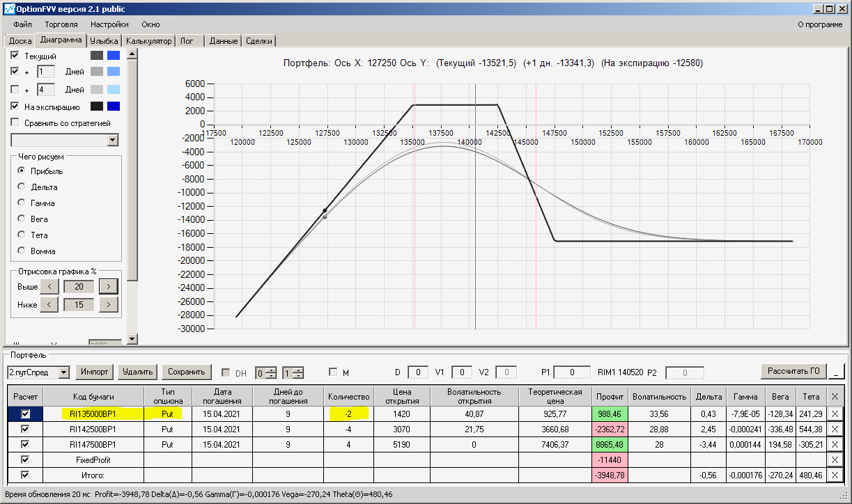The height and width of the screenshot is (504, 852).
Task: Increase the Выше chart cutoff with right arrow
Action: [108, 286]
